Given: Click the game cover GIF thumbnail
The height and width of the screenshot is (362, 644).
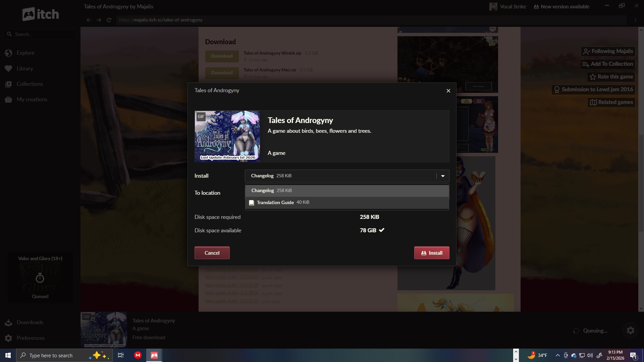Looking at the screenshot, I should (x=227, y=136).
